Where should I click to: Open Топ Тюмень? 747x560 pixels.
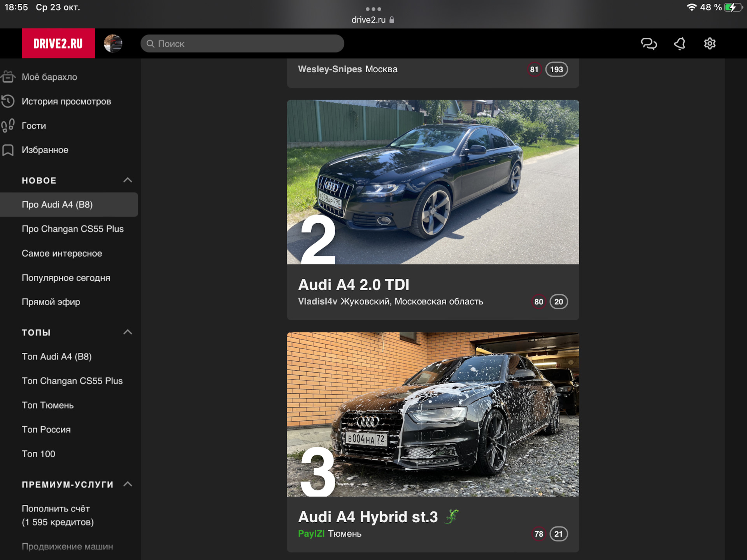click(48, 405)
